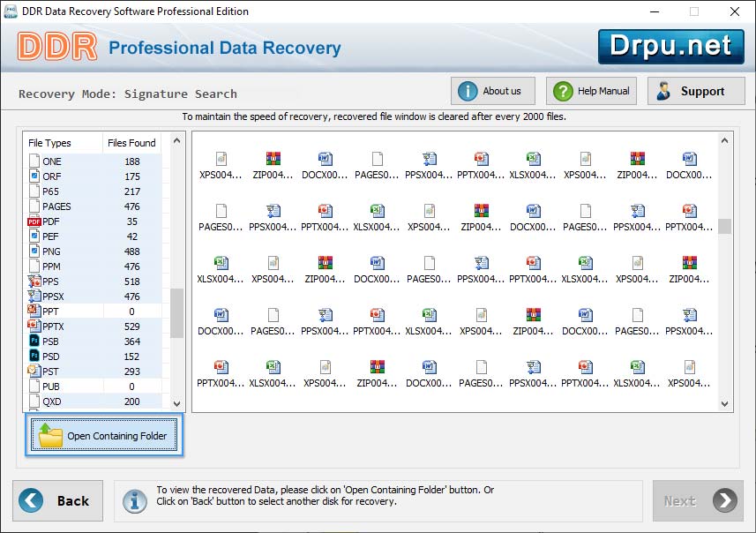756x533 pixels.
Task: Click the PEF file type icon
Action: coord(34,236)
